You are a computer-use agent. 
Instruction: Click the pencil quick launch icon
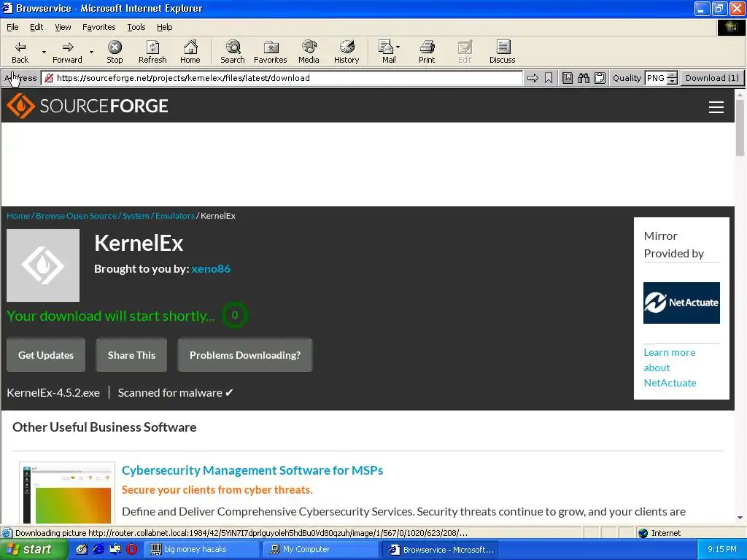coord(82,550)
